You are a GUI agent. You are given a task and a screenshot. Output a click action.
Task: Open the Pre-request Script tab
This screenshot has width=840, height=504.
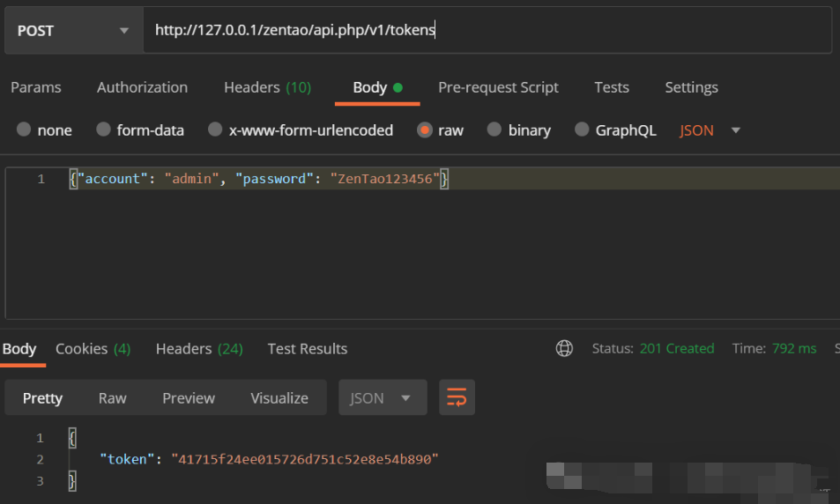click(x=498, y=87)
